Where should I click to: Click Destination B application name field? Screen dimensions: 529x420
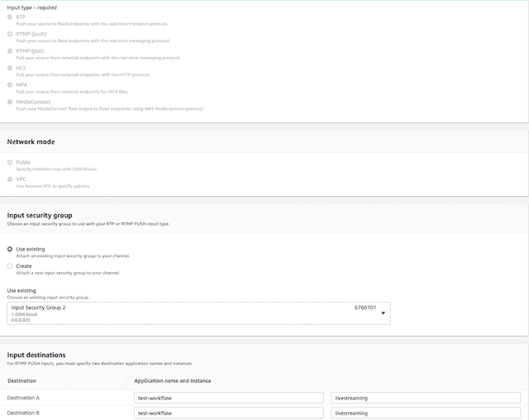click(x=228, y=413)
